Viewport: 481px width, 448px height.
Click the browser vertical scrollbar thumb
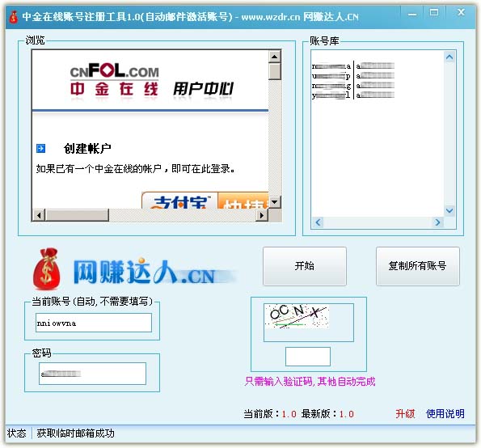(275, 71)
